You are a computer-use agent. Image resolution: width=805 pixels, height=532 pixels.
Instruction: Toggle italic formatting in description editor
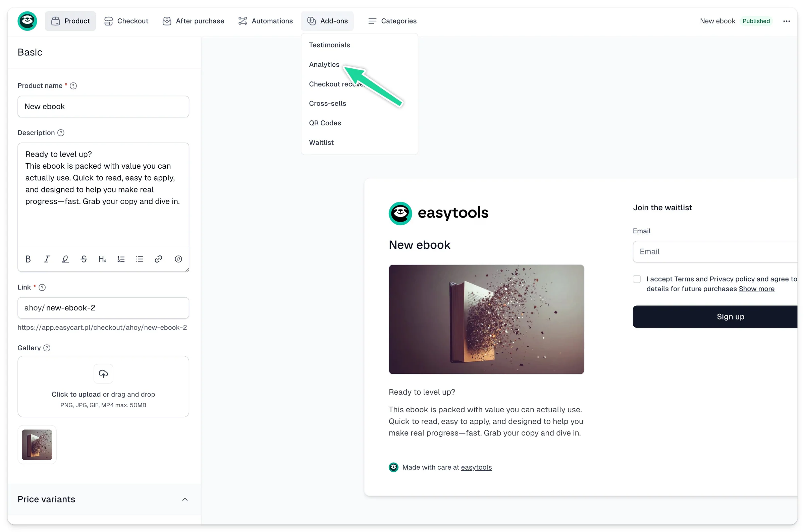(47, 259)
